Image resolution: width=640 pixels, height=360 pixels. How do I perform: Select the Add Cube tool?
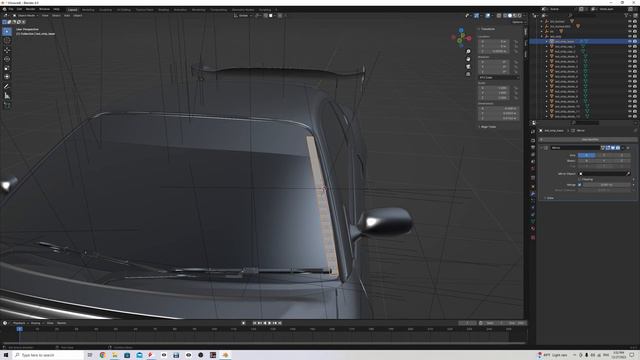pos(7,105)
